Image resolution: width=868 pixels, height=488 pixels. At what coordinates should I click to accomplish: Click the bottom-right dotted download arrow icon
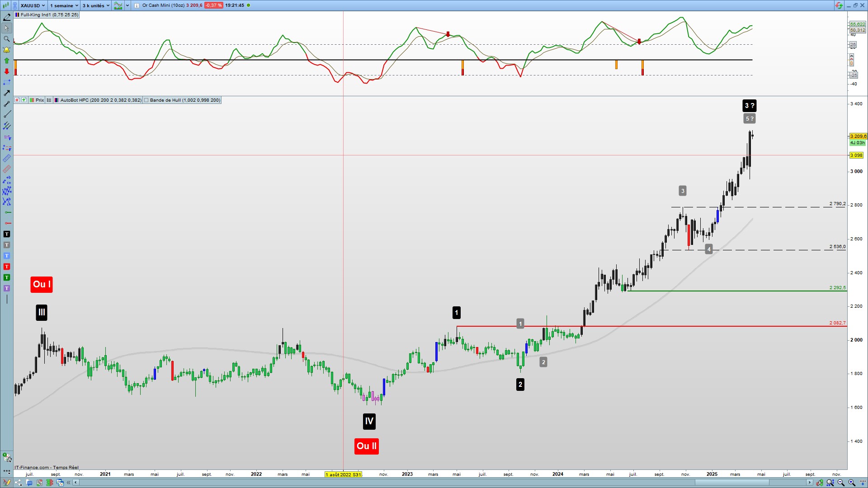863,483
